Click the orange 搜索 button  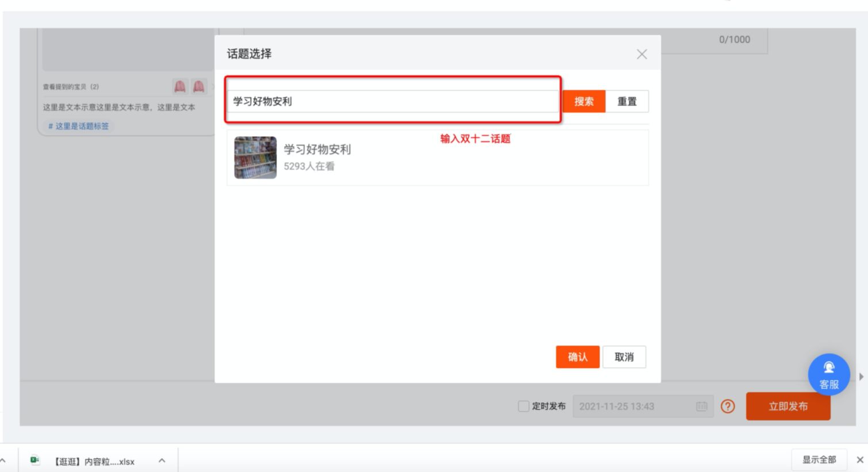(583, 101)
